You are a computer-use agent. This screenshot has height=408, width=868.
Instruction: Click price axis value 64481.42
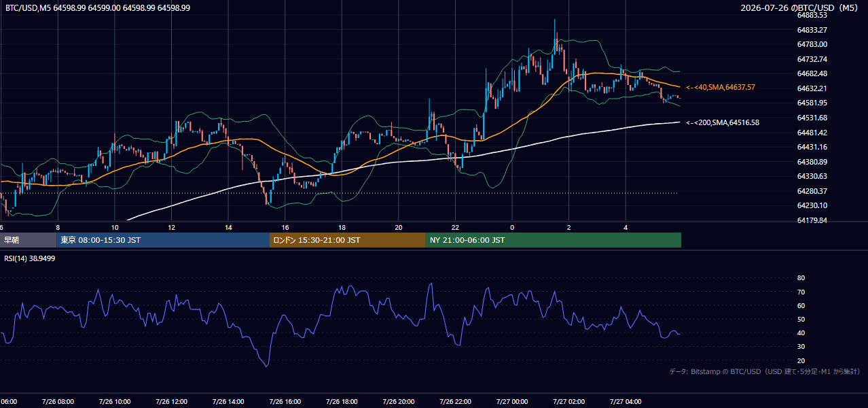click(x=812, y=133)
